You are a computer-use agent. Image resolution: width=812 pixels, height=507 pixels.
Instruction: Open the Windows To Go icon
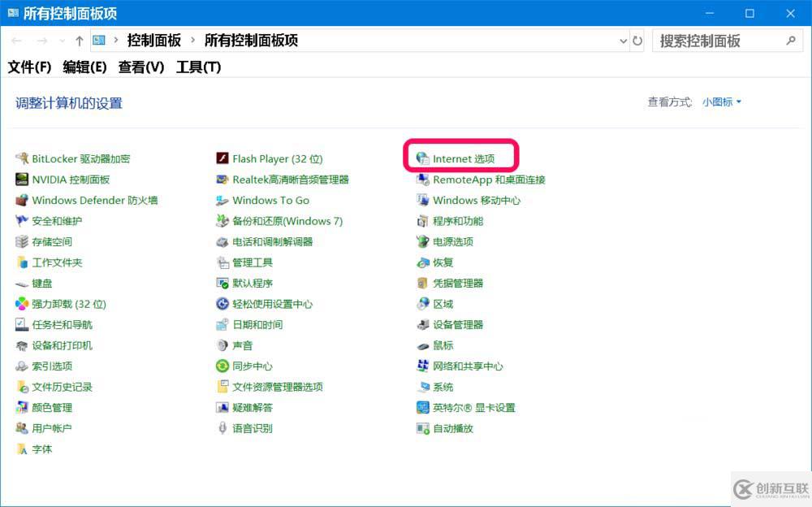click(x=222, y=200)
